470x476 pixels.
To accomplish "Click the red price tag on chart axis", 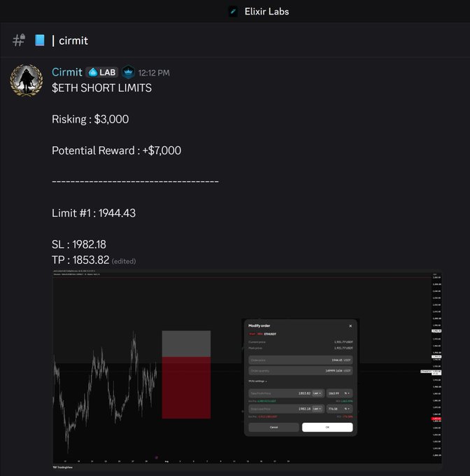I will click(436, 419).
